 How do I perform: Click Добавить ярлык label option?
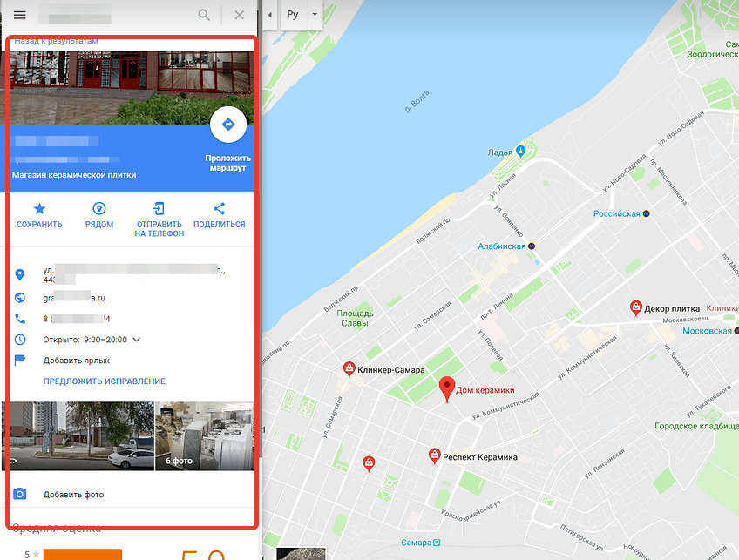pyautogui.click(x=77, y=361)
